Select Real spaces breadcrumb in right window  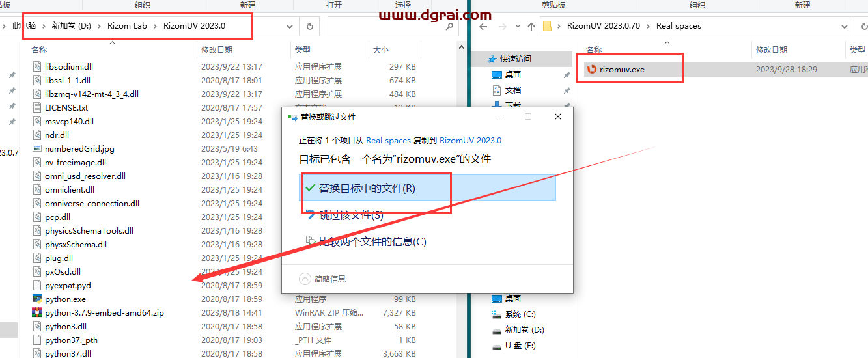[679, 26]
